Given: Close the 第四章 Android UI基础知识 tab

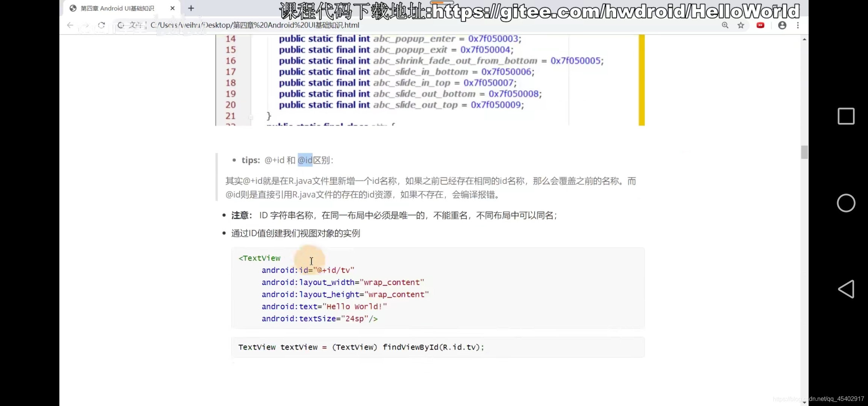Looking at the screenshot, I should [x=172, y=8].
